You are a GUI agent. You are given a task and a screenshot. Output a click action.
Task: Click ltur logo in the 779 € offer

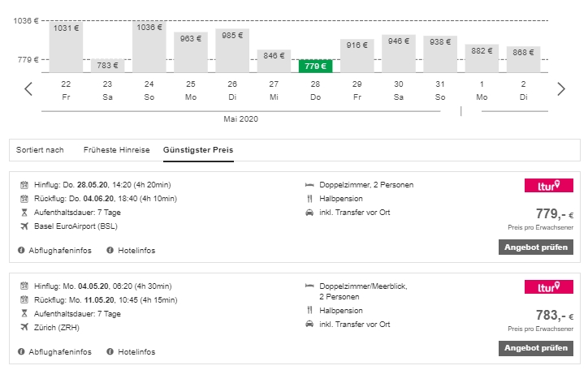click(x=549, y=186)
